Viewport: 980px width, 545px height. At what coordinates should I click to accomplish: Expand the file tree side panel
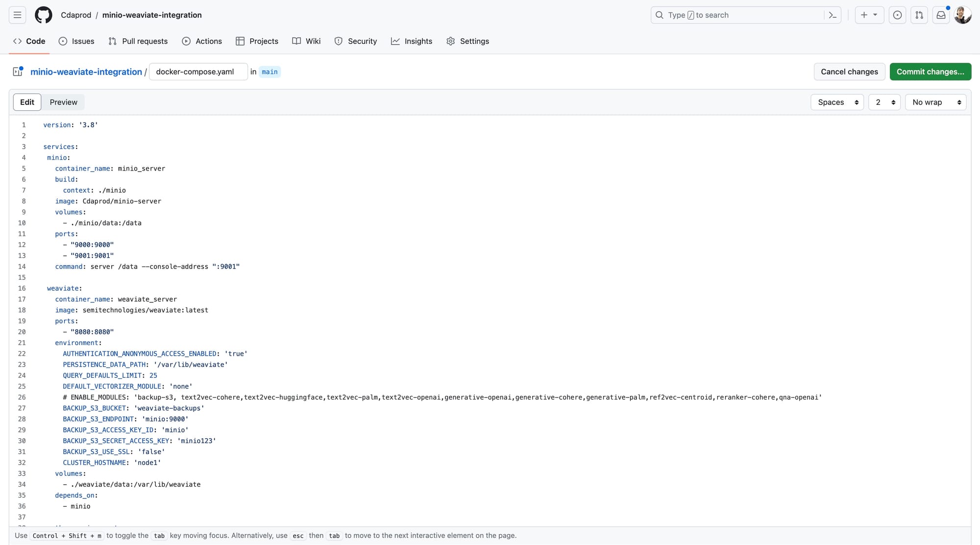pos(18,72)
